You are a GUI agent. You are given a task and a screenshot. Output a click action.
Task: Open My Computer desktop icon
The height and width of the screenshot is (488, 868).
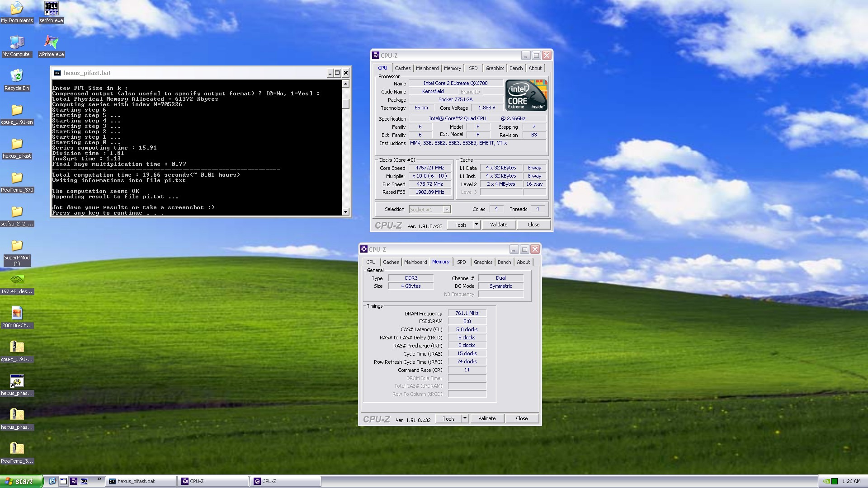coord(17,46)
